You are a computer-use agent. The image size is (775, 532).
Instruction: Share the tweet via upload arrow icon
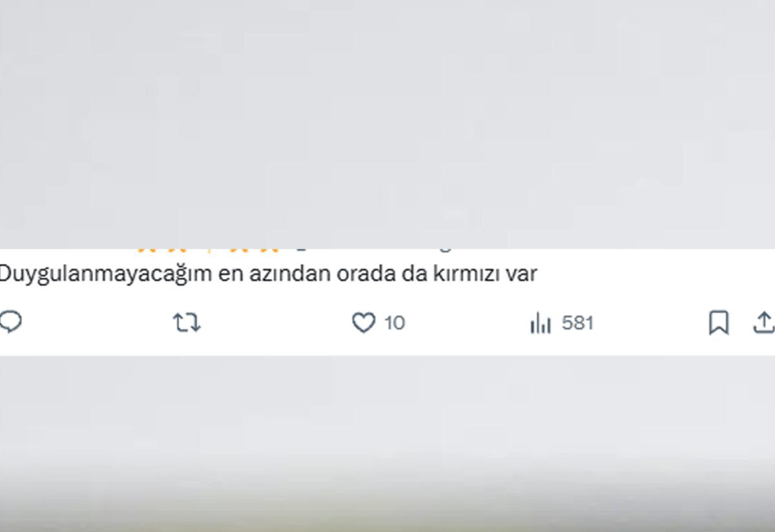click(764, 322)
